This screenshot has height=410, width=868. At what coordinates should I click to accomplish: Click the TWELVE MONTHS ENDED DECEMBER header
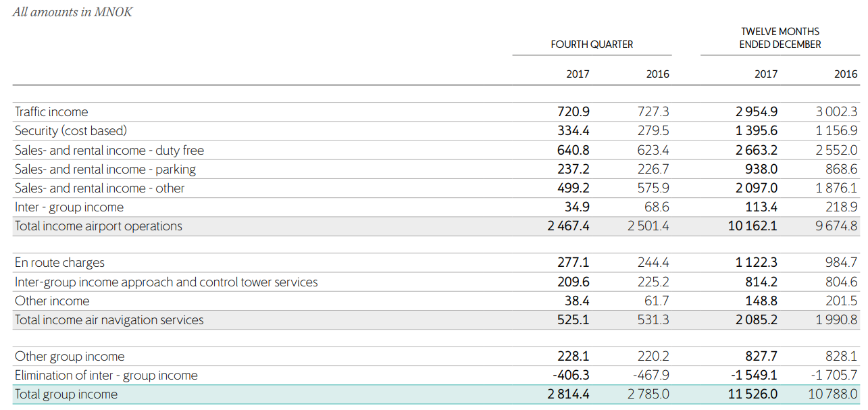pos(780,38)
